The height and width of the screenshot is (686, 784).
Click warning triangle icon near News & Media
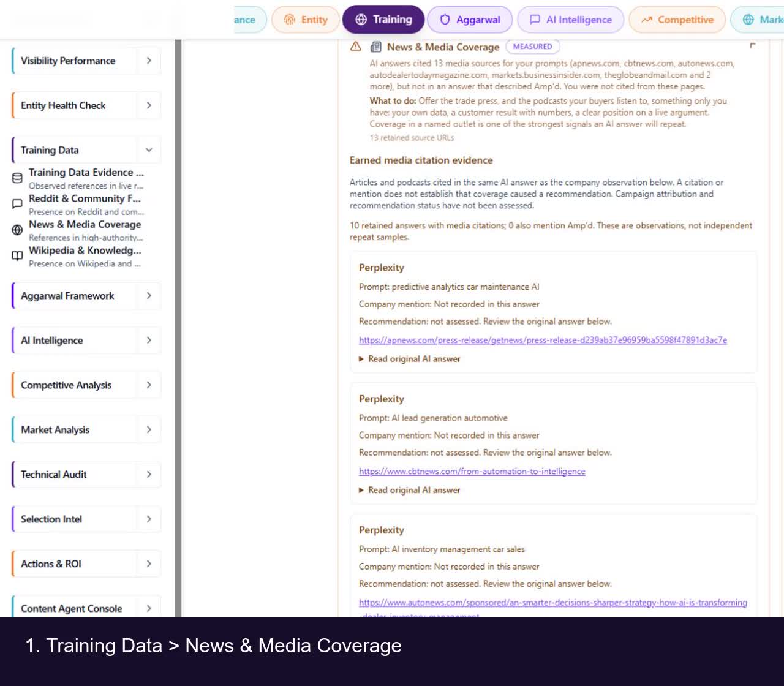pyautogui.click(x=355, y=47)
